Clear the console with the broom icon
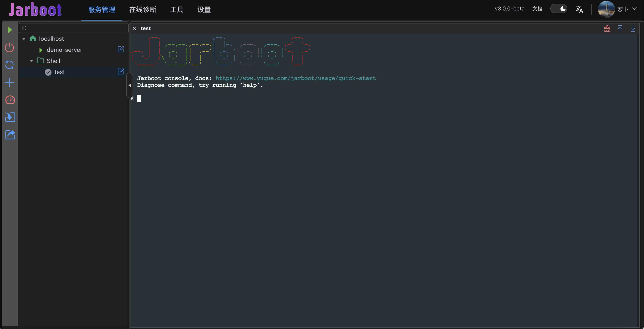This screenshot has height=329, width=644. (607, 29)
